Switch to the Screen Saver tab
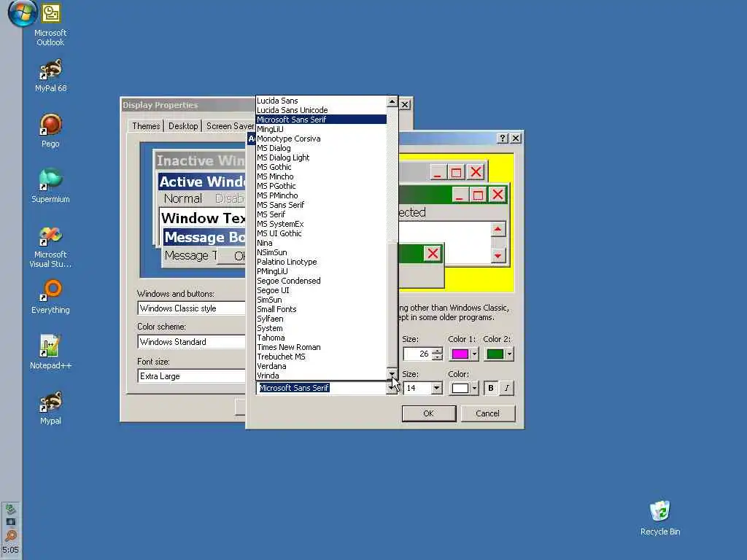The width and height of the screenshot is (747, 560). pyautogui.click(x=229, y=125)
